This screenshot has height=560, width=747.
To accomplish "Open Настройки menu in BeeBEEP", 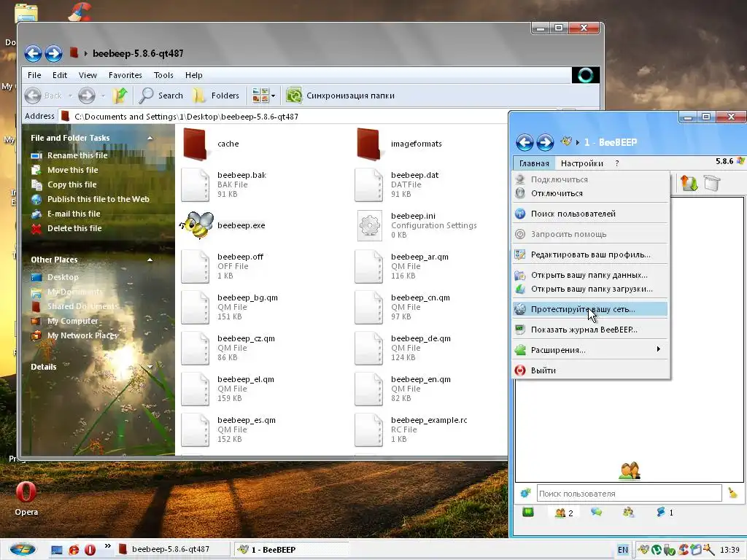I will [582, 163].
